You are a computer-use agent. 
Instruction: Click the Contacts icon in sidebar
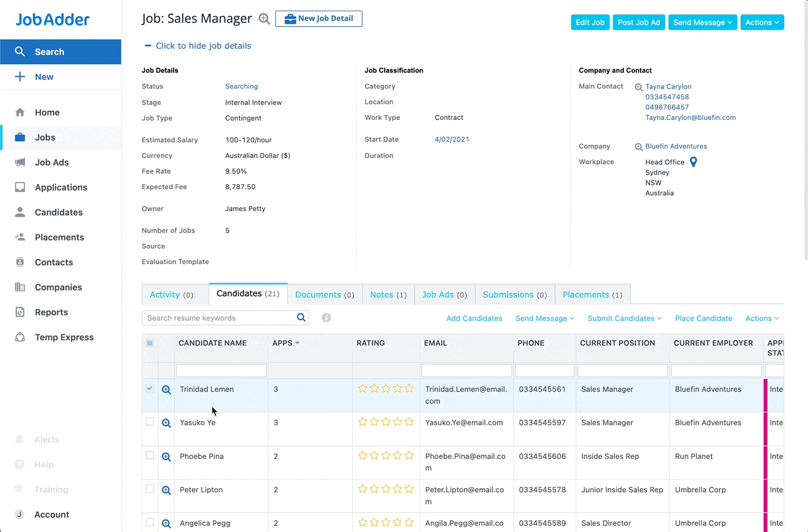tap(20, 262)
